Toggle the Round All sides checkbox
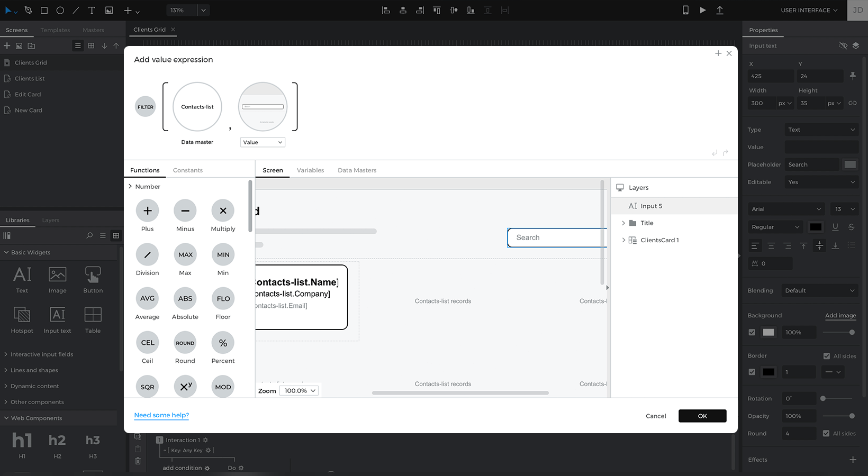The height and width of the screenshot is (476, 868). click(x=826, y=434)
